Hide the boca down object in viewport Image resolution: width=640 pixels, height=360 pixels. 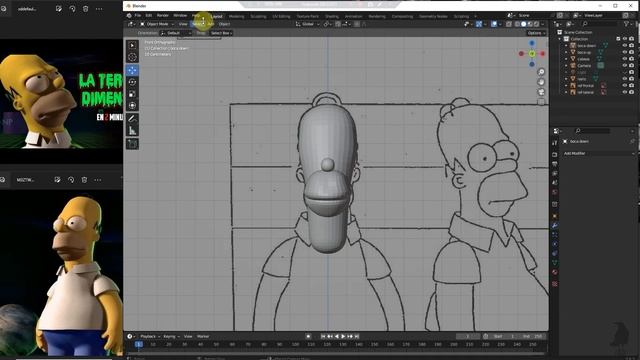(x=625, y=46)
